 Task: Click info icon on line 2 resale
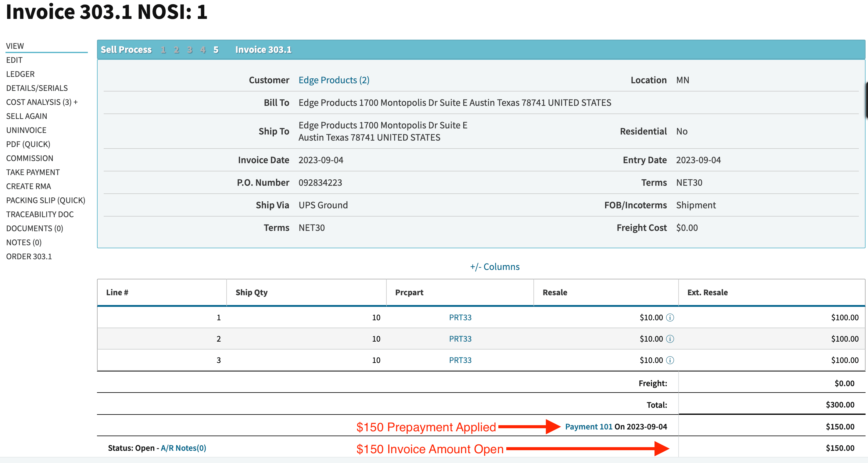pos(670,339)
